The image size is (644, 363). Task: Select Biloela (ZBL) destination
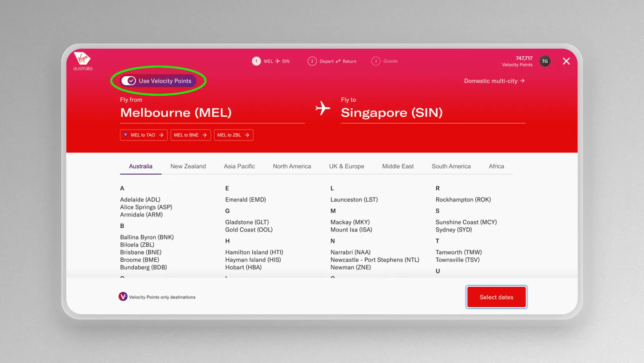click(x=137, y=245)
